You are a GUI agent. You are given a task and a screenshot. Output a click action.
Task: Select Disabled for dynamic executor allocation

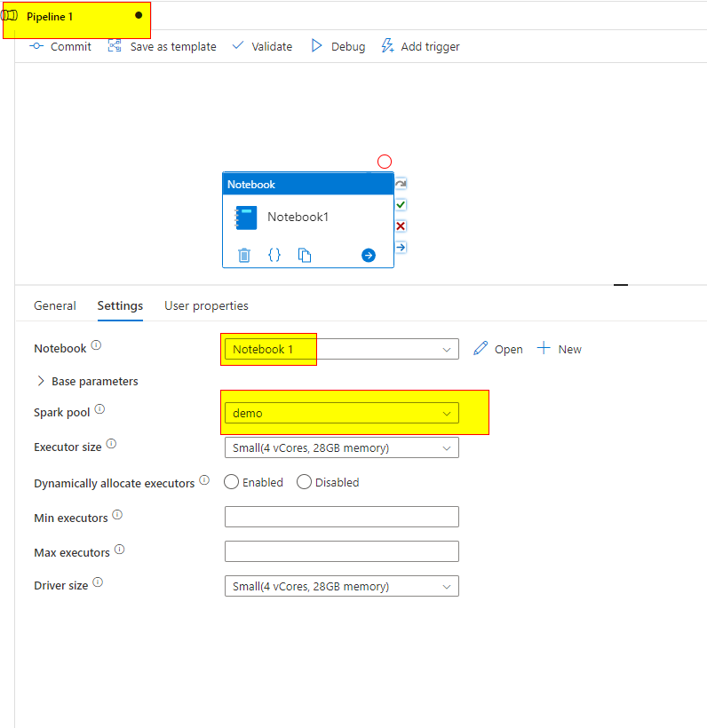coord(304,482)
